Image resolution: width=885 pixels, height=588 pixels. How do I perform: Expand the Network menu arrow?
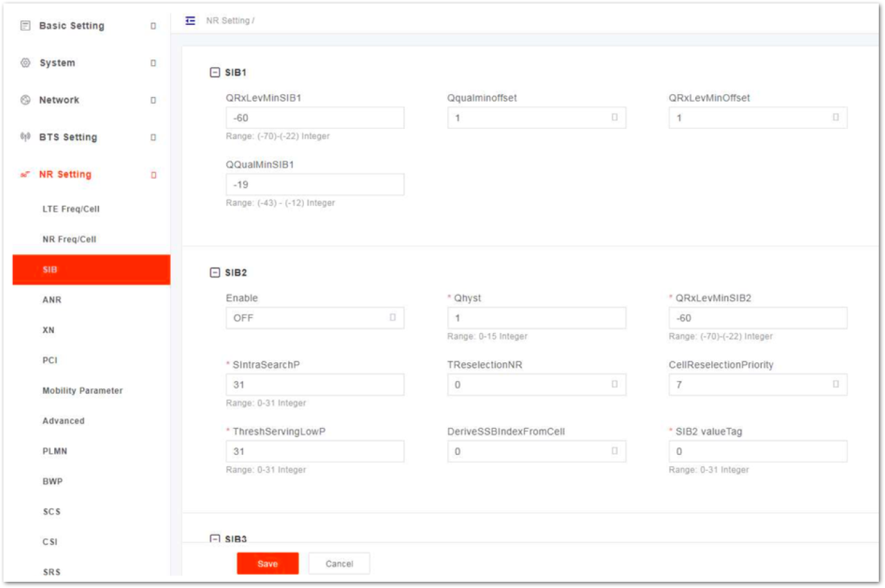pos(153,100)
